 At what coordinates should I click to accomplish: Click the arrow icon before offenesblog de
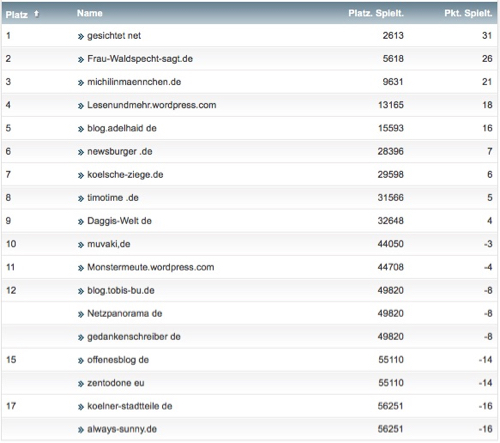tap(81, 361)
